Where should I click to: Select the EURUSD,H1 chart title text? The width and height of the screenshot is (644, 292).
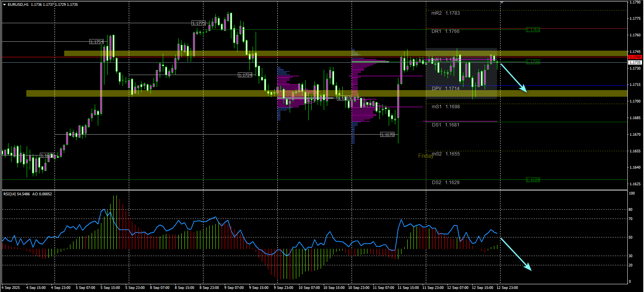coord(18,5)
